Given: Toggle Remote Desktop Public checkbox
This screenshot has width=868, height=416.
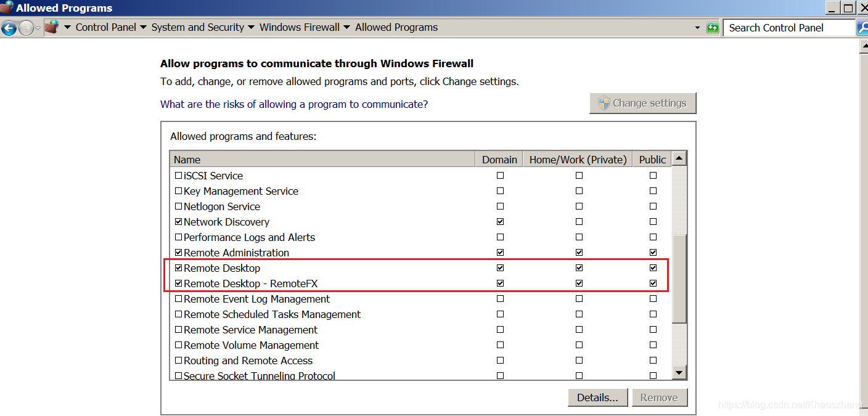Looking at the screenshot, I should [x=653, y=268].
